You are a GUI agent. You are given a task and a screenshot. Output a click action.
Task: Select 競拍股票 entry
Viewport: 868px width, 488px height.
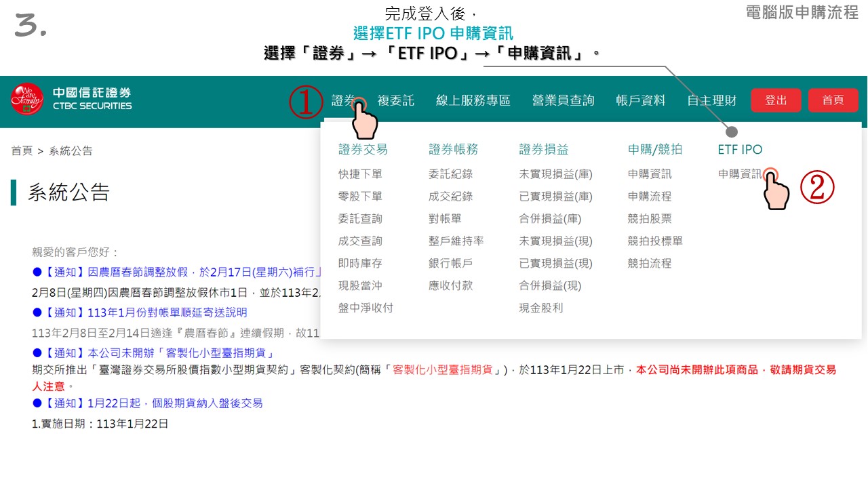pos(650,219)
